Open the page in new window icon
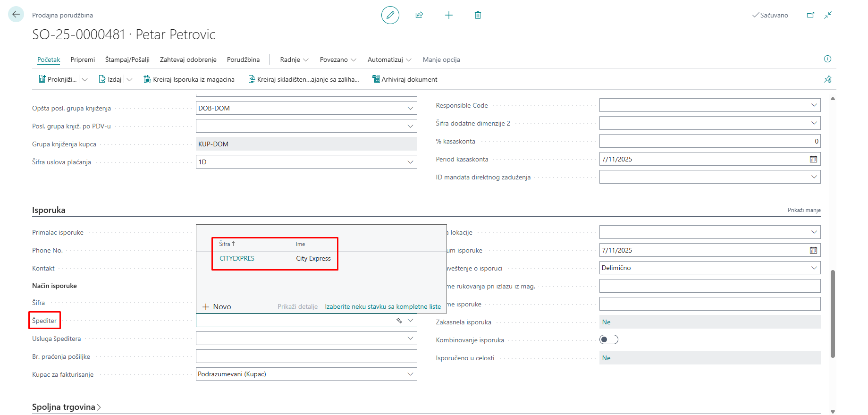The image size is (868, 415). click(810, 15)
